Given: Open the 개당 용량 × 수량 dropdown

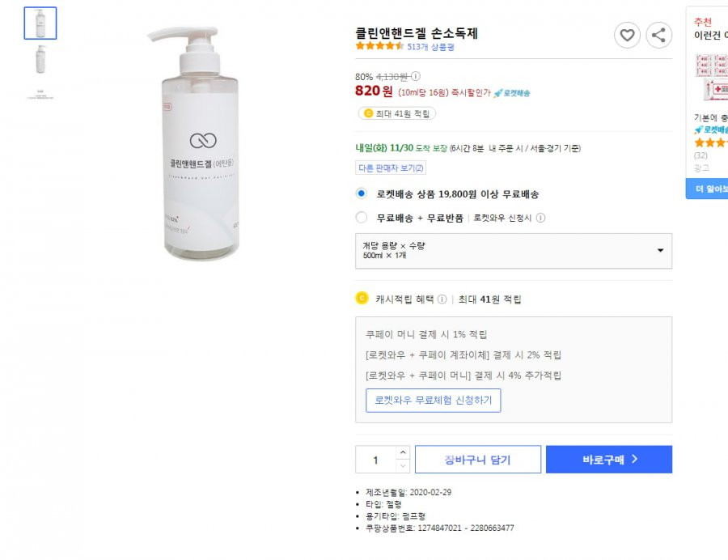Looking at the screenshot, I should coord(514,251).
